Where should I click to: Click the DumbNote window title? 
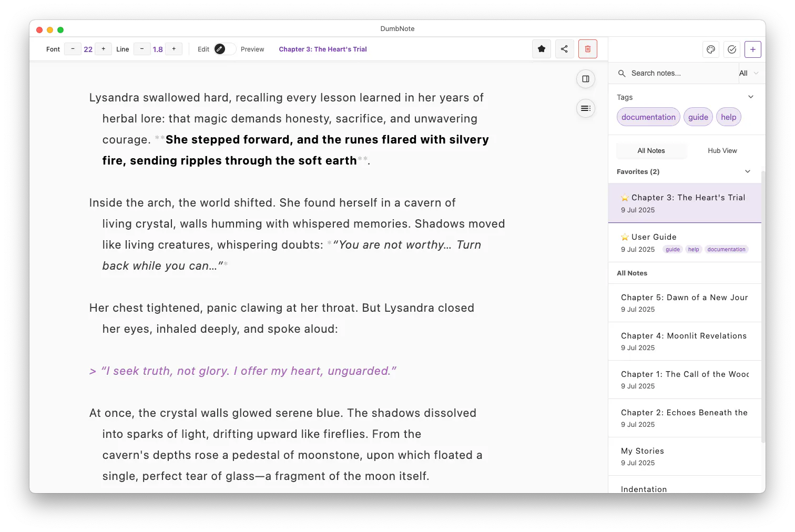coord(397,29)
